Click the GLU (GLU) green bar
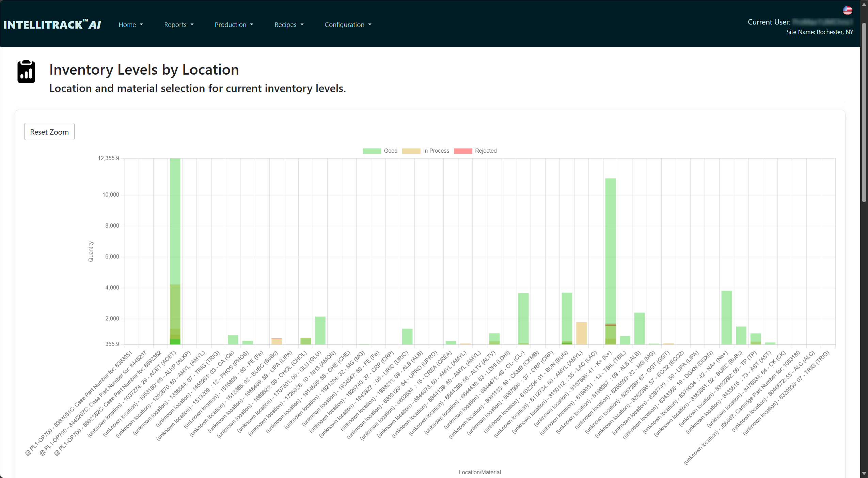 pyautogui.click(x=320, y=330)
